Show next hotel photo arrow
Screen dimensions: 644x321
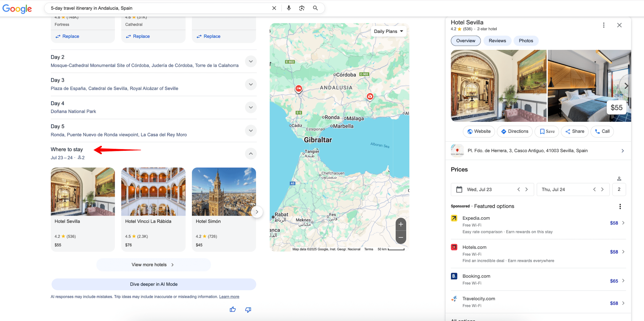pos(626,86)
